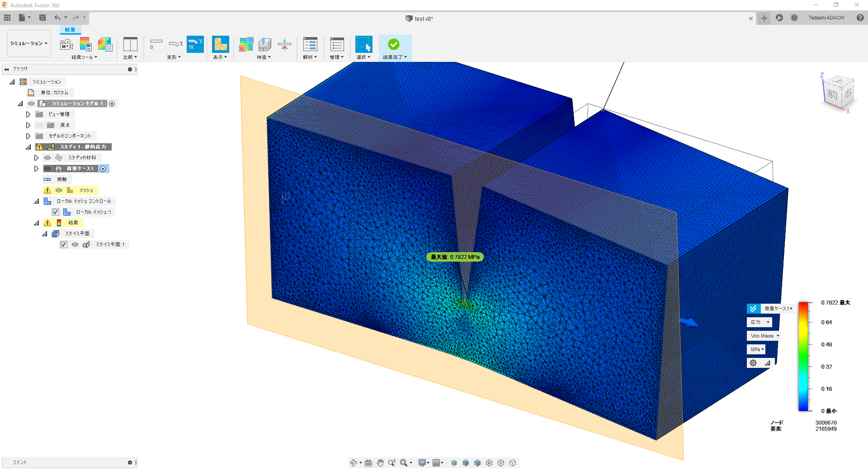Open the 解析 menu
The height and width of the screenshot is (470, 868).
[x=310, y=57]
